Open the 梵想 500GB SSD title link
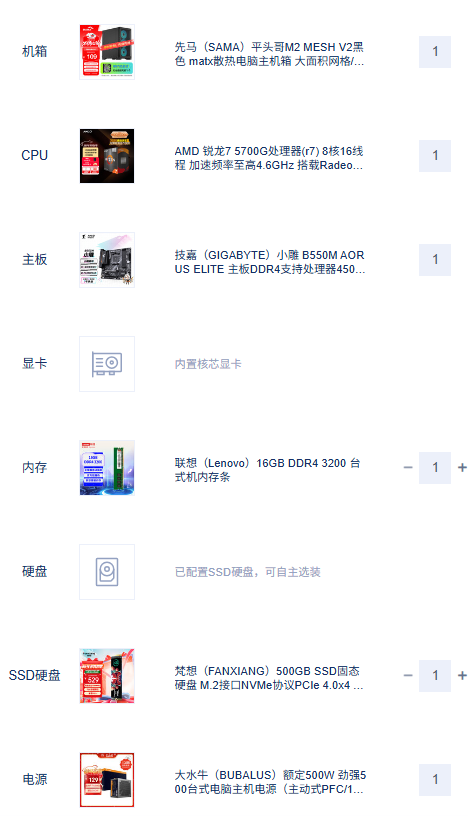This screenshot has height=816, width=468. (269, 678)
